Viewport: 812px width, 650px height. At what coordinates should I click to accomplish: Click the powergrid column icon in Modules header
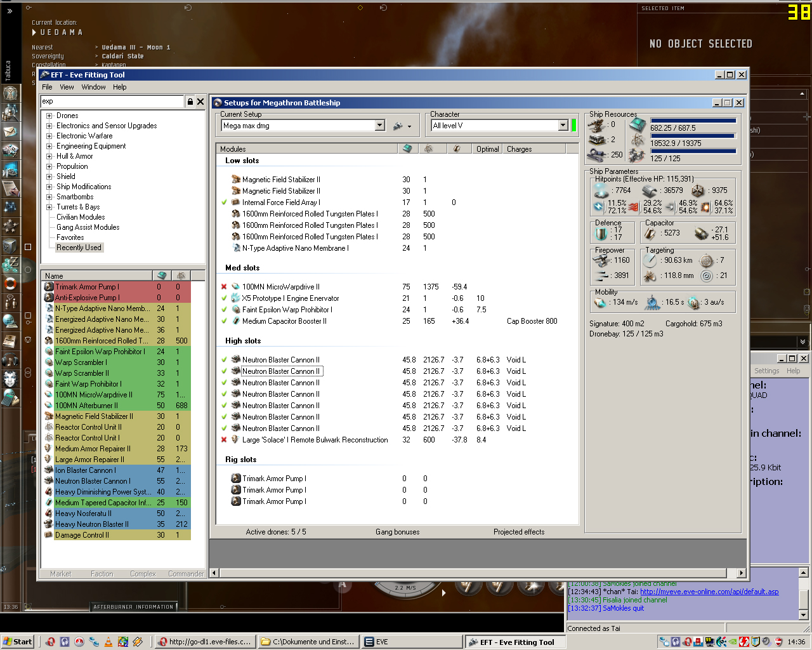point(429,149)
